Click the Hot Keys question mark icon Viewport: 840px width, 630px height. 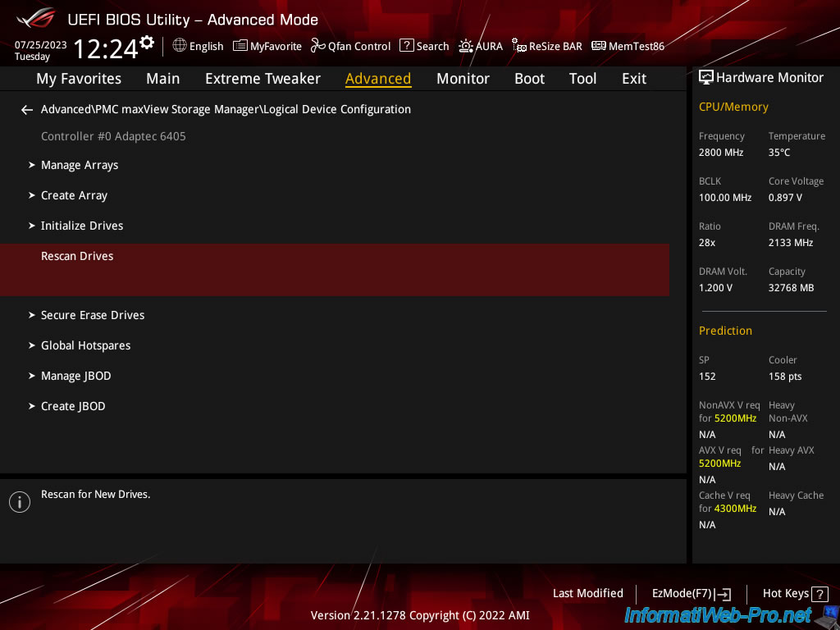point(819,594)
